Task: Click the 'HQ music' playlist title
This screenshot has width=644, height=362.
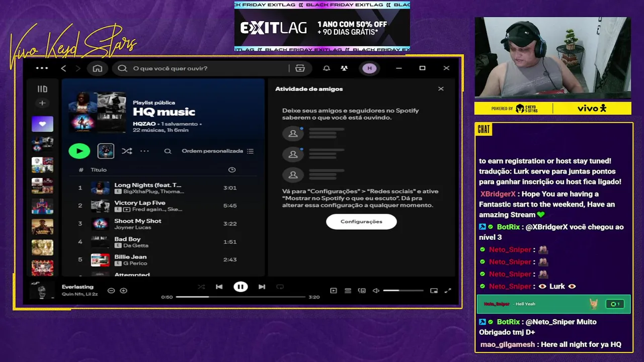Action: (164, 112)
